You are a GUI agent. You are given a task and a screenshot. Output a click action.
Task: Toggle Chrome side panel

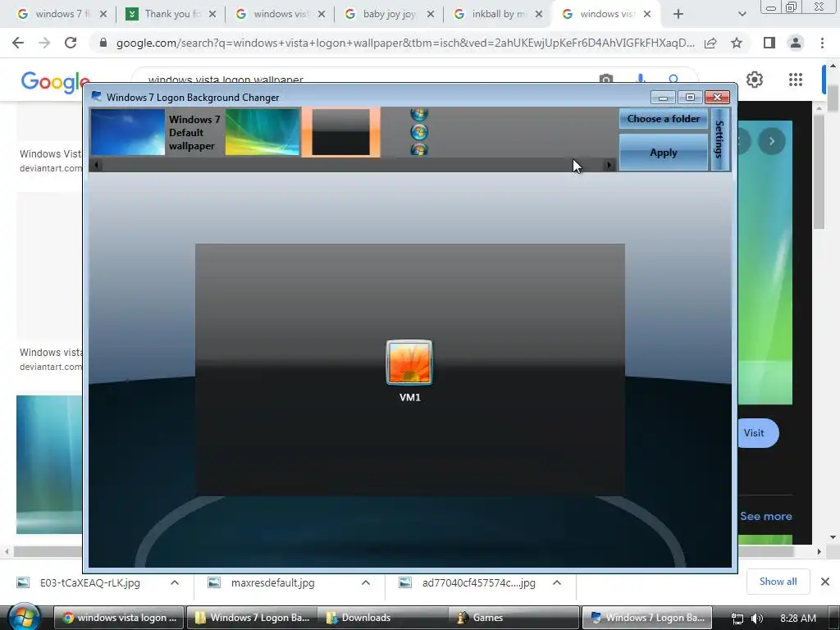tap(769, 43)
